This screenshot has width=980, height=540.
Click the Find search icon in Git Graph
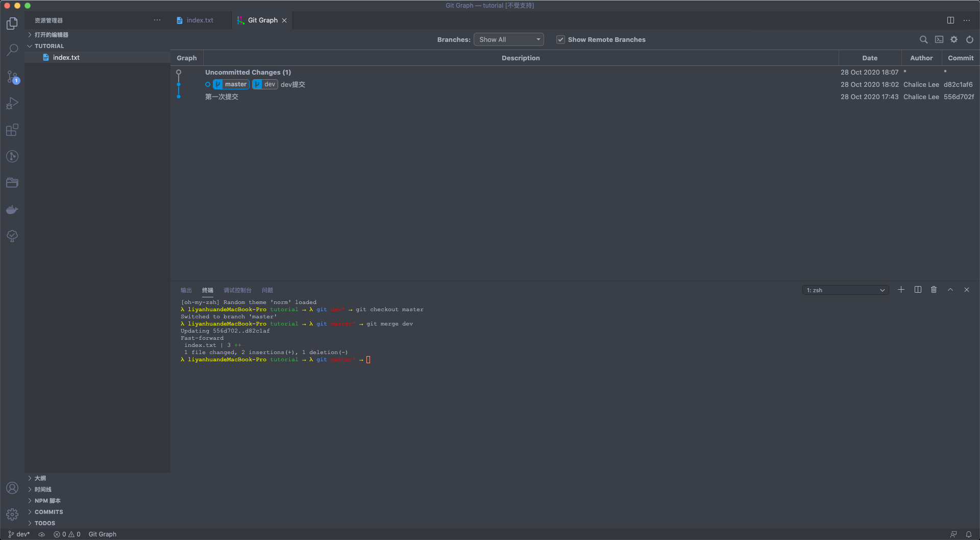click(923, 39)
